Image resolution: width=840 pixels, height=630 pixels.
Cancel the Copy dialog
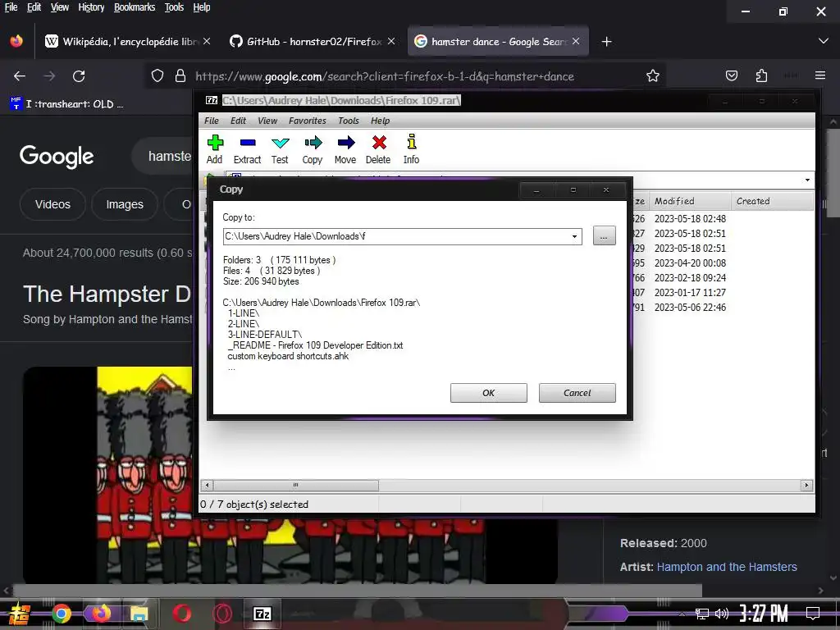(x=577, y=393)
